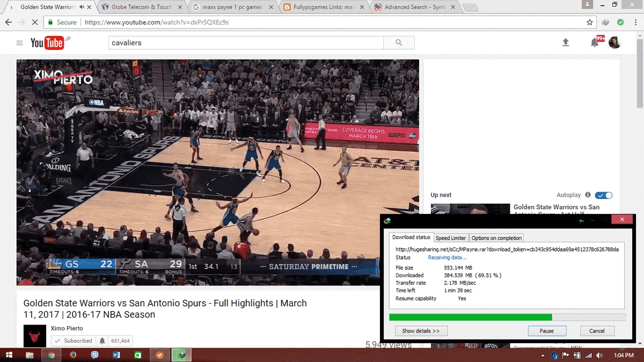
Task: Click the video title Golden State Warriors vs San Antonio
Action: (165, 309)
